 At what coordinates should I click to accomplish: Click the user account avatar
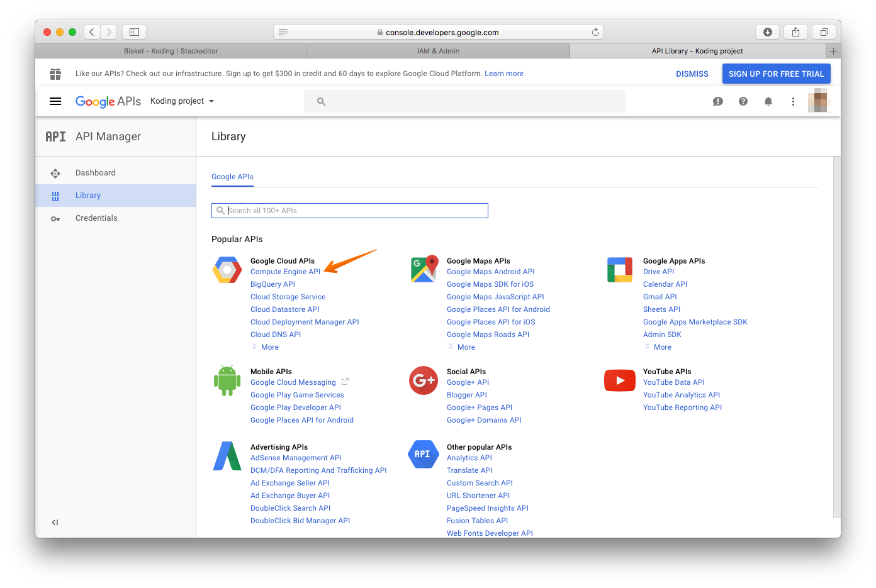point(818,101)
